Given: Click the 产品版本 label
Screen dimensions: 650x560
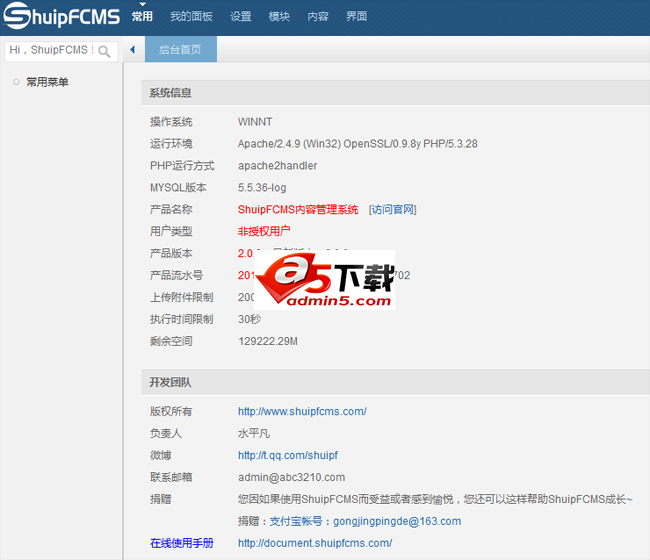Looking at the screenshot, I should (171, 253).
